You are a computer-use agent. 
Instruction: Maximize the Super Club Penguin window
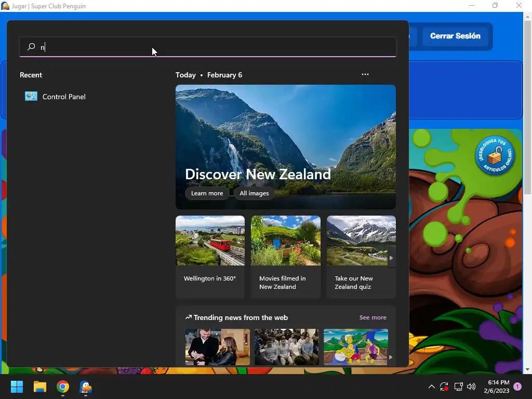pos(495,5)
